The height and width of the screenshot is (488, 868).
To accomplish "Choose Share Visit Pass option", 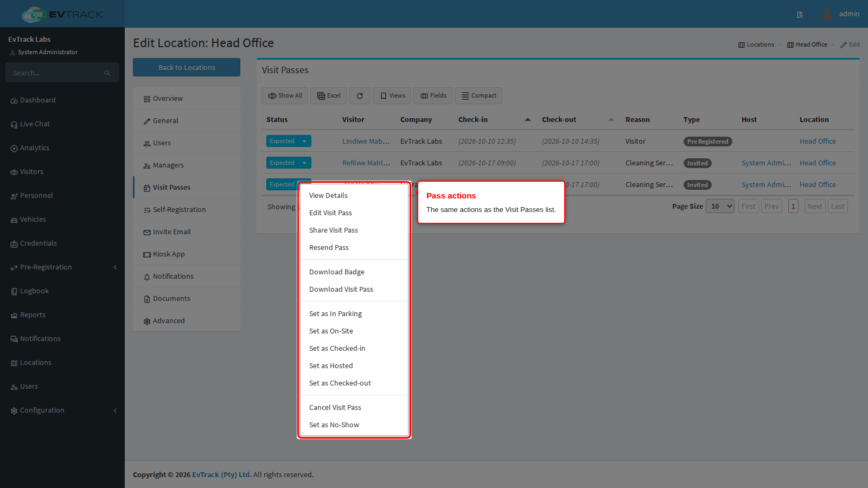I will click(x=354, y=230).
